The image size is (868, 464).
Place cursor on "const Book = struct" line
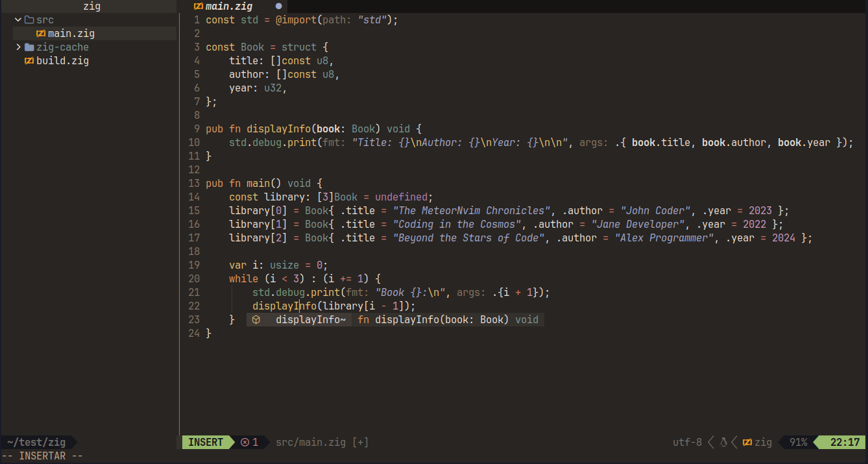tap(267, 47)
